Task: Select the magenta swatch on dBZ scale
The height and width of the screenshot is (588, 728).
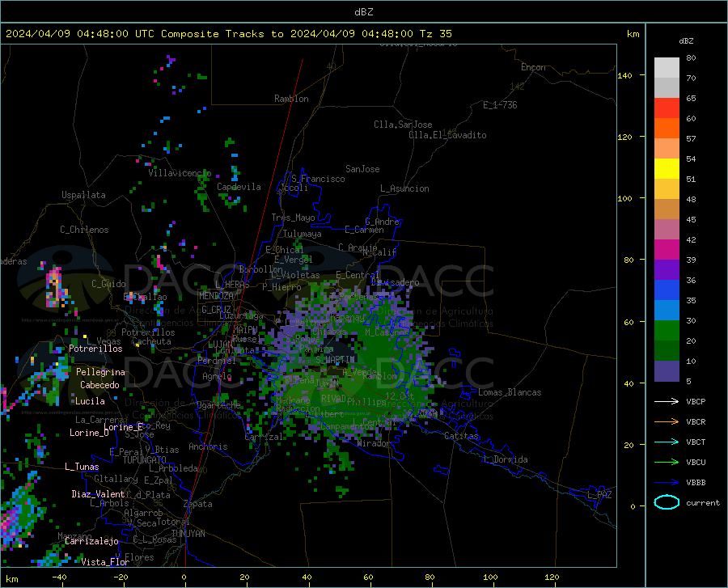Action: click(667, 250)
